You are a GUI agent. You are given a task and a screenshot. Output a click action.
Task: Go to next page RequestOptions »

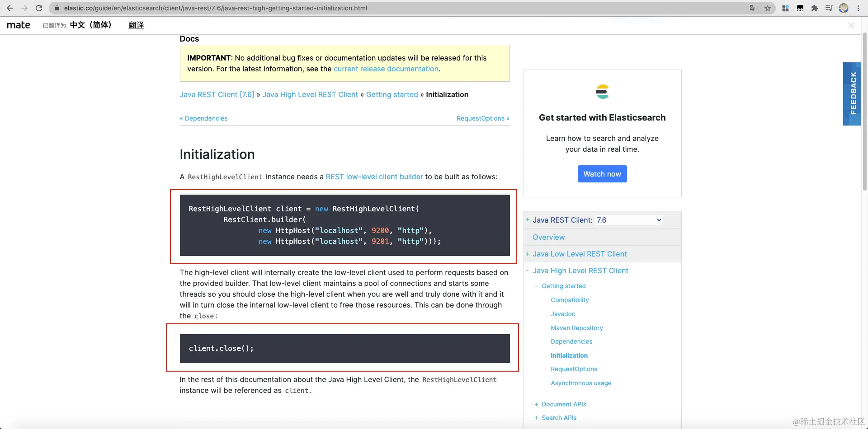pos(483,118)
